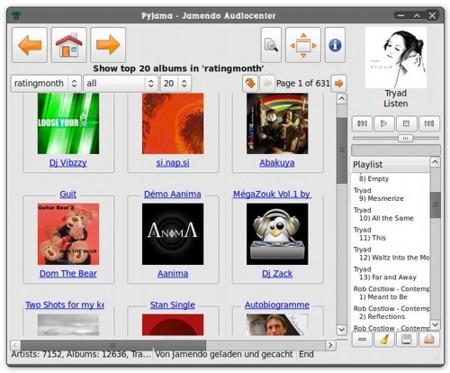This screenshot has height=373, width=450.
Task: Play the current track
Action: coord(384,124)
